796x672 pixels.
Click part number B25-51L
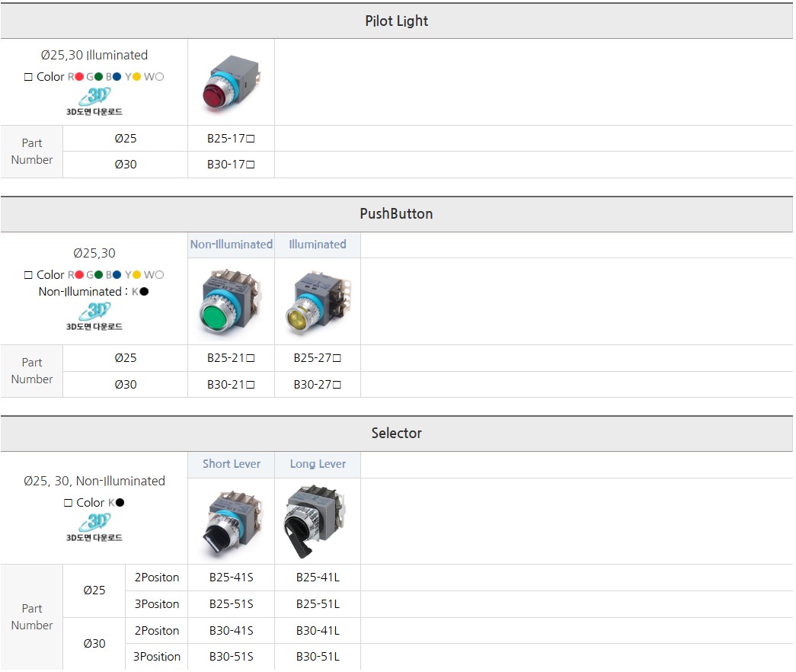pos(318,604)
